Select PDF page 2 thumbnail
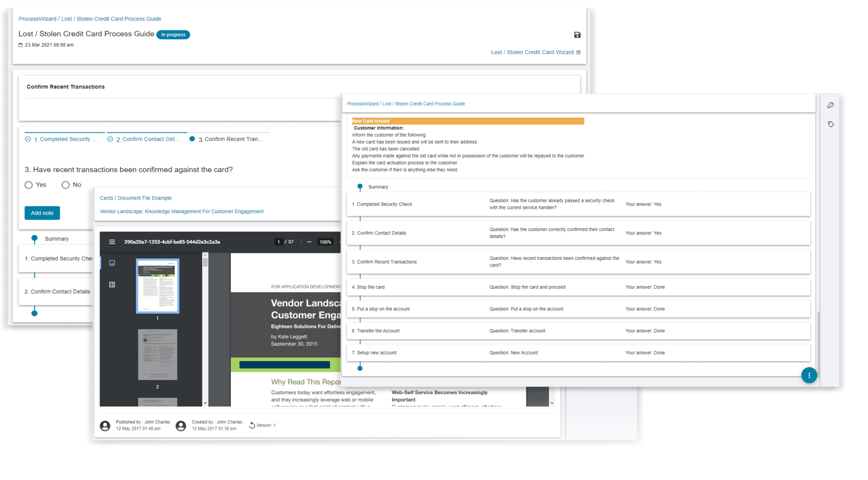The image size is (868, 480). (157, 354)
